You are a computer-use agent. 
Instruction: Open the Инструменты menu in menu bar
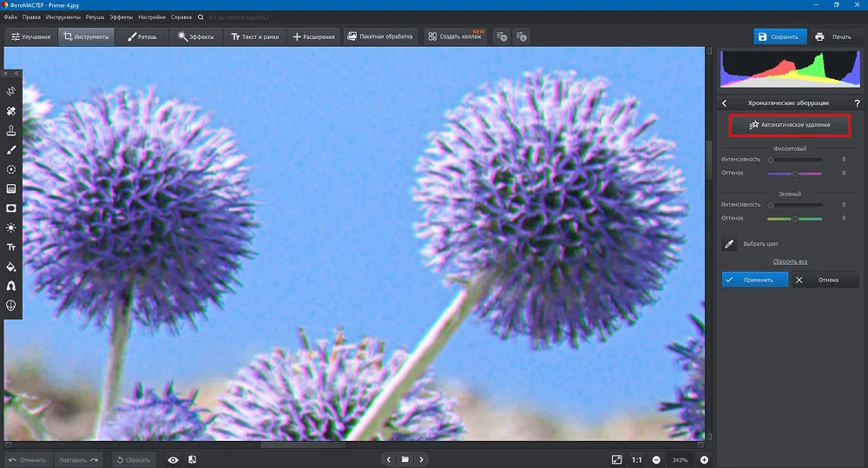point(63,17)
